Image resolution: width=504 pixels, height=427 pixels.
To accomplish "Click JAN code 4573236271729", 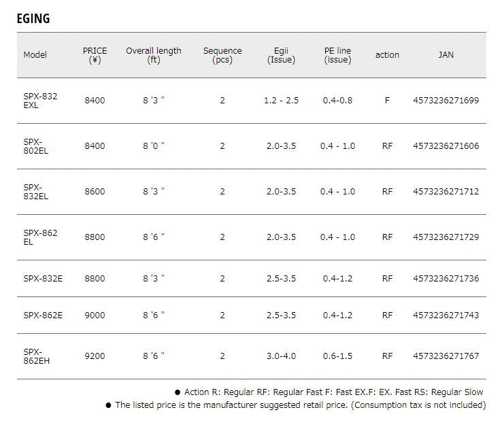I will (446, 237).
